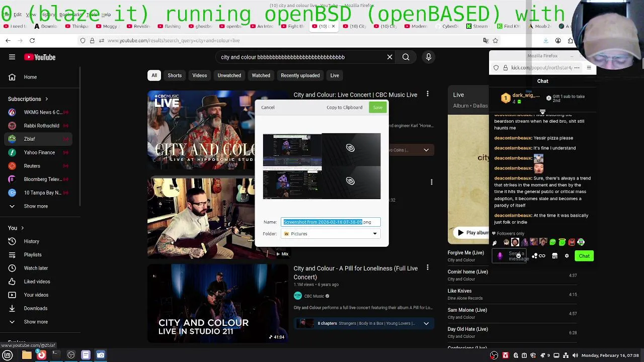The image size is (644, 362).
Task: Reload the page in the Firefox toolbar
Action: (32, 40)
